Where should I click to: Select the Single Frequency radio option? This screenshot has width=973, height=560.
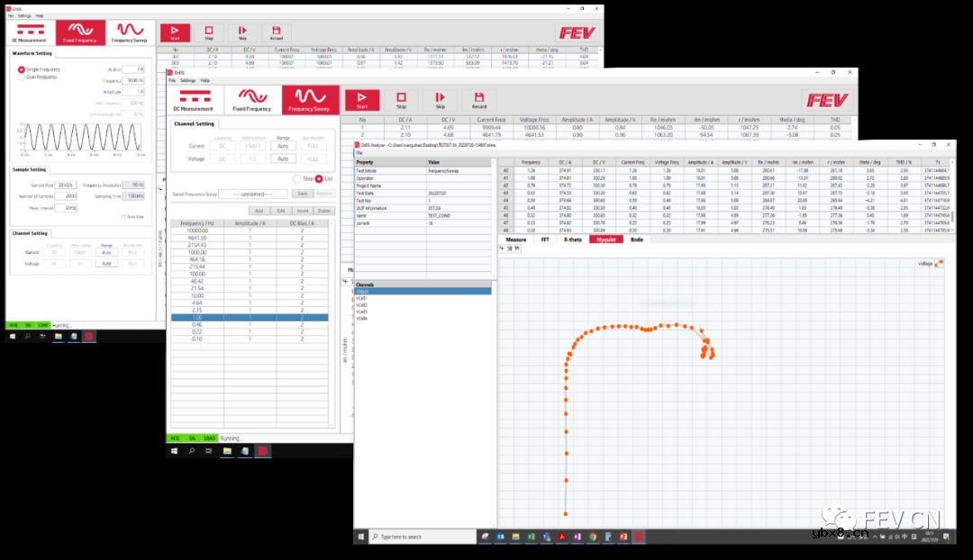point(22,69)
